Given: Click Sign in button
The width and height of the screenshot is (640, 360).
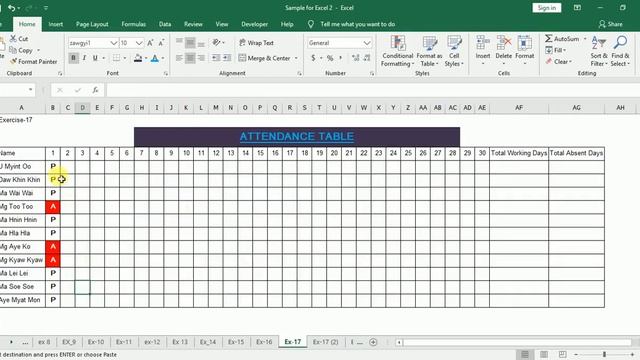Looking at the screenshot, I should (547, 8).
